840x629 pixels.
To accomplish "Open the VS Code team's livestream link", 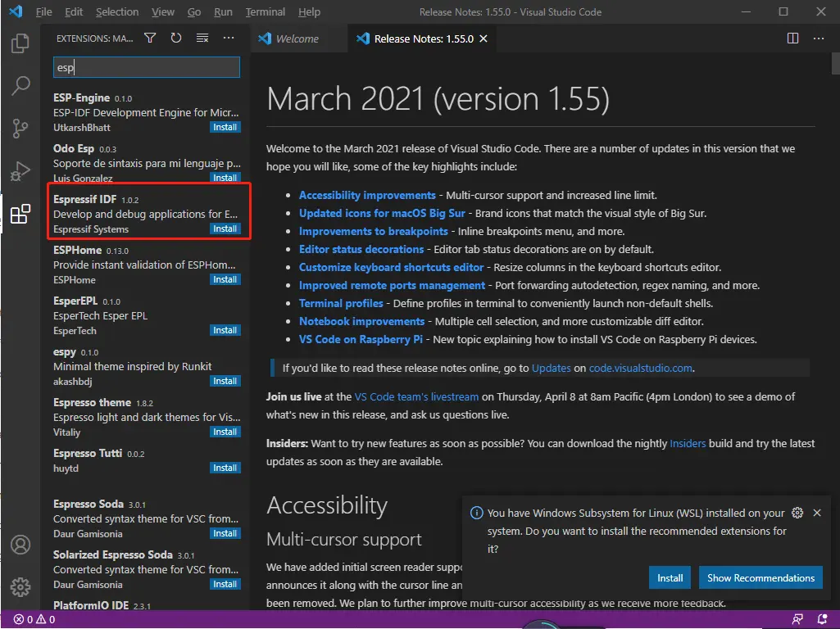I will coord(416,396).
